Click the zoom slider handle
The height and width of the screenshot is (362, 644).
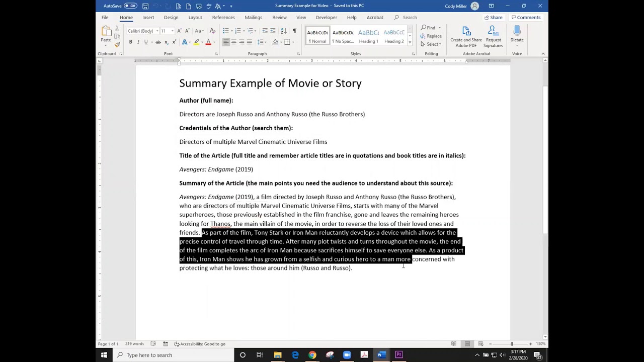[x=512, y=344]
